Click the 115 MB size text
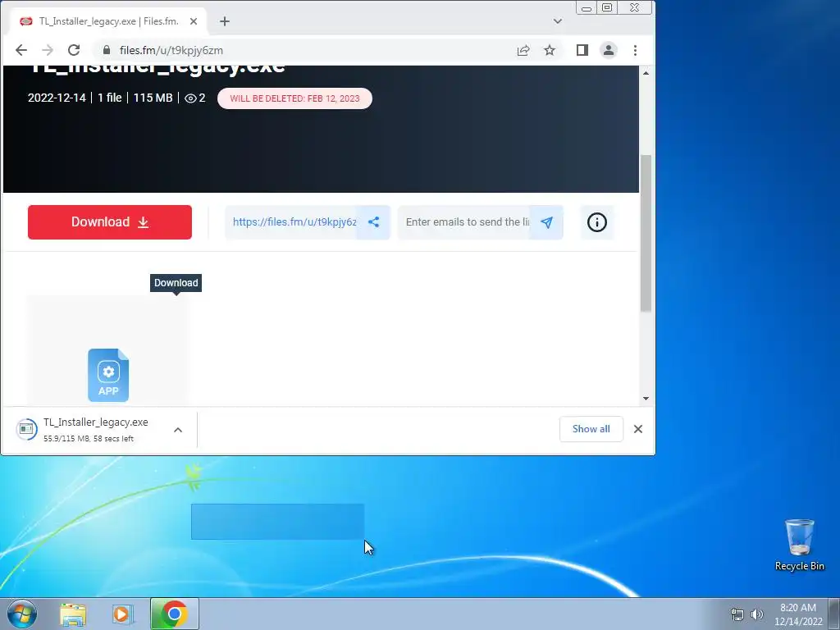The width and height of the screenshot is (840, 630). 153,98
